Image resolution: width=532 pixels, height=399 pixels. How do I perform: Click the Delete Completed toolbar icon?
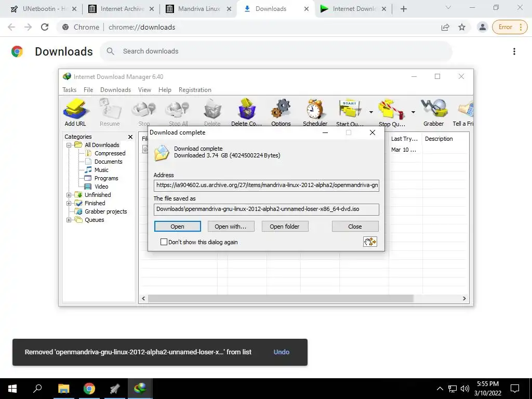tap(247, 112)
